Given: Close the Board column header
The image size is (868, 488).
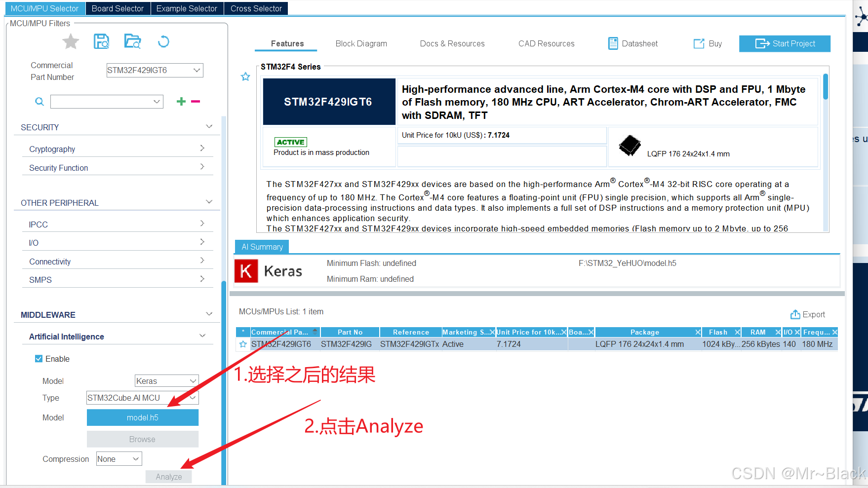Looking at the screenshot, I should click(x=591, y=332).
